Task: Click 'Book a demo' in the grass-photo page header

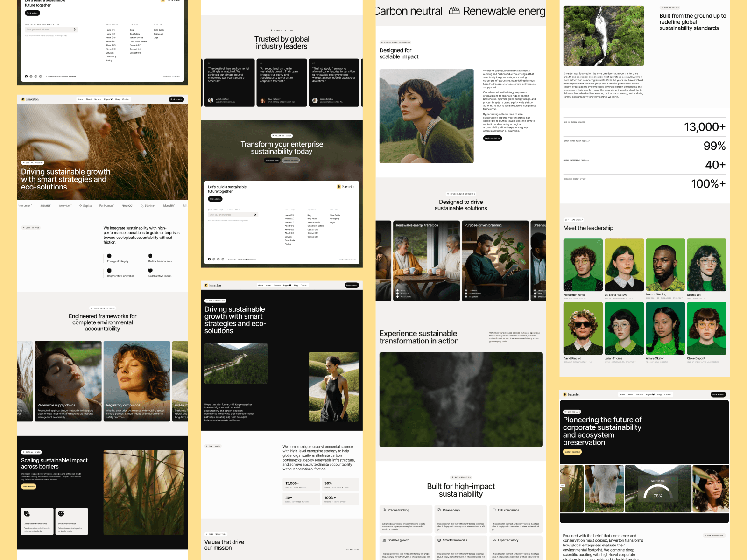Action: coord(176,99)
